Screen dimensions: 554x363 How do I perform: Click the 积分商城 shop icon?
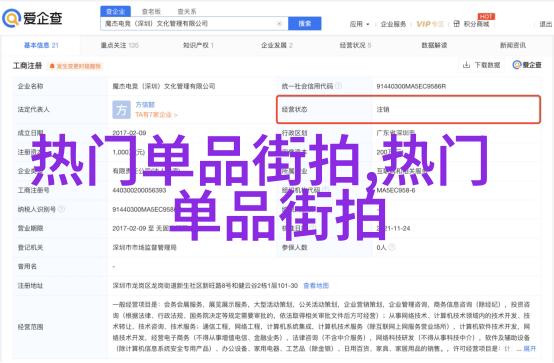click(x=456, y=24)
